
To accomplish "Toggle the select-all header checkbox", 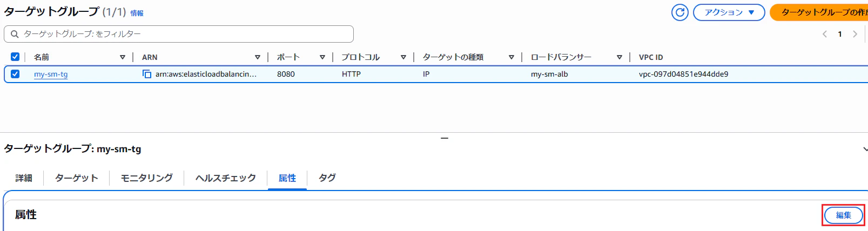I will (x=15, y=57).
